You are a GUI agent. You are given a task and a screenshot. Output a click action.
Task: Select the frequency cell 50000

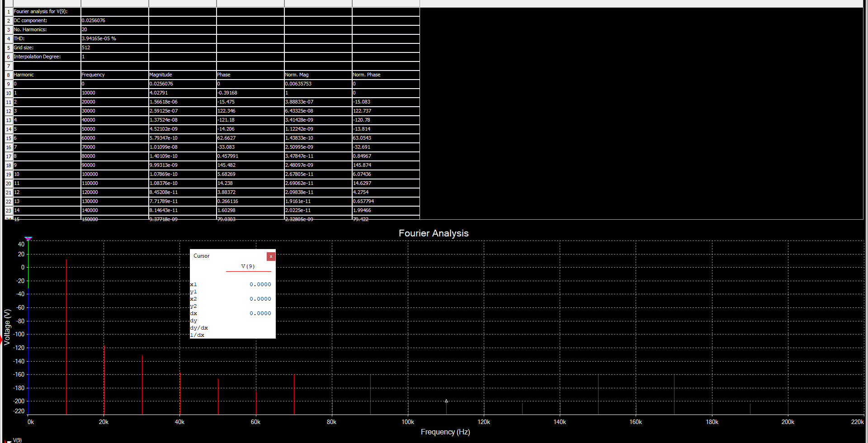tap(115, 129)
